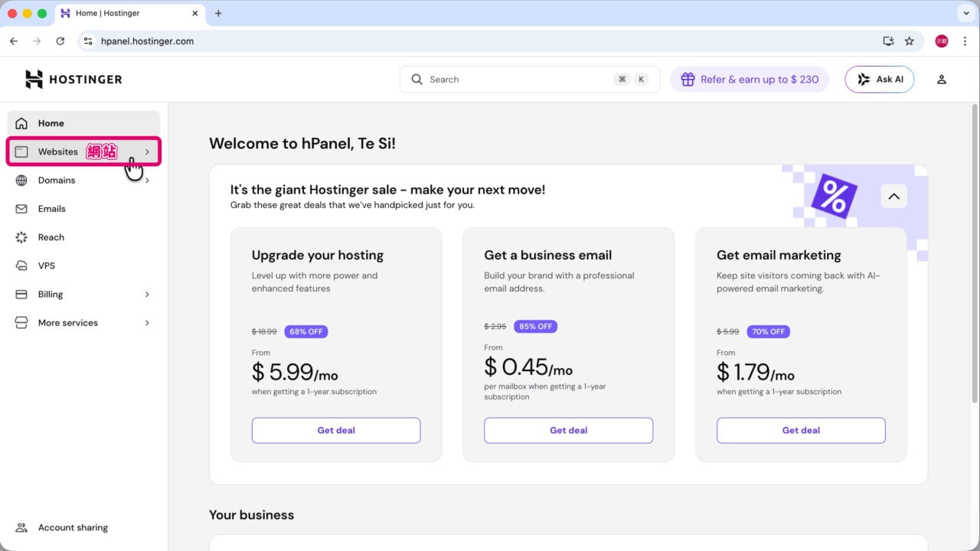Open the tab search dropdown
This screenshot has height=551, width=980.
pyautogui.click(x=965, y=13)
